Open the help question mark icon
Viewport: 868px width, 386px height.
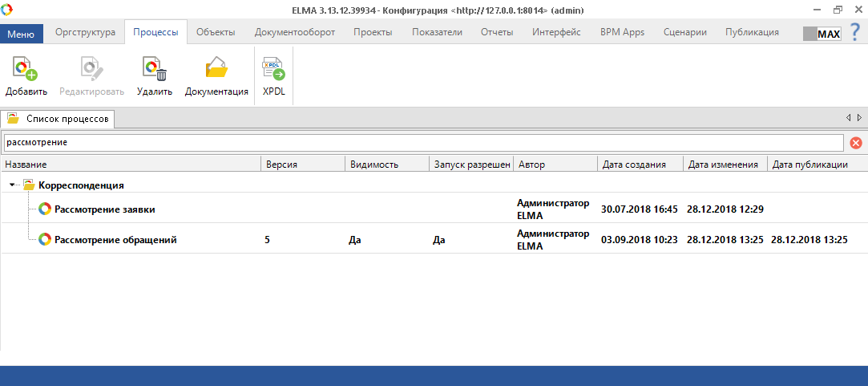(x=855, y=33)
